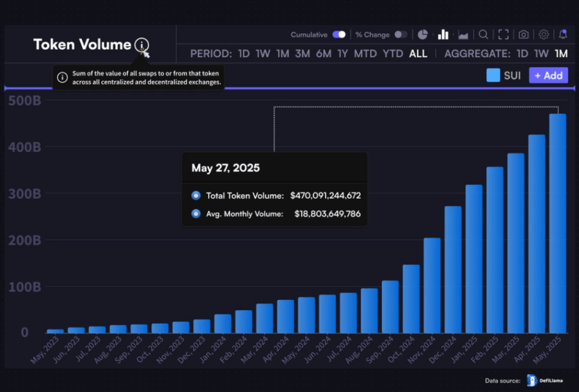Click the Token Volume info icon
This screenshot has height=392, width=579.
141,45
